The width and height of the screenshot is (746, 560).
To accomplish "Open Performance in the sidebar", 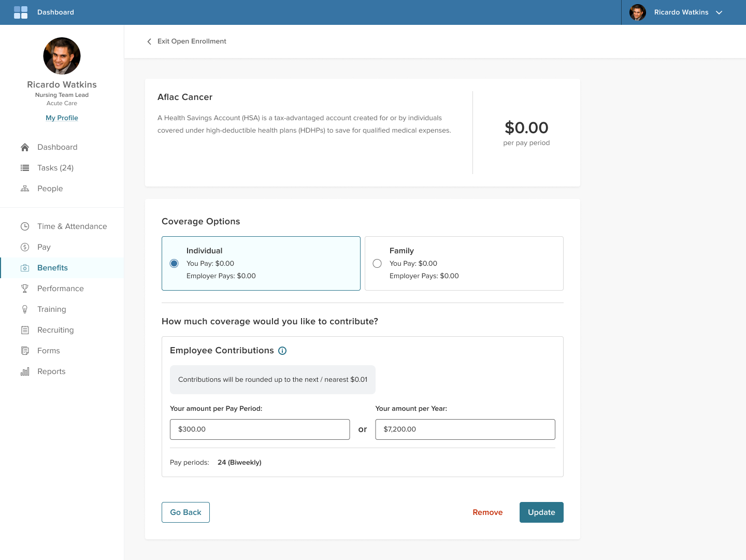I will [62, 289].
